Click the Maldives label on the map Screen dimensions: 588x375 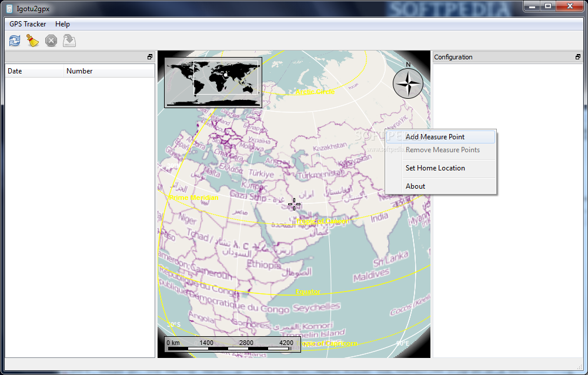coord(371,275)
